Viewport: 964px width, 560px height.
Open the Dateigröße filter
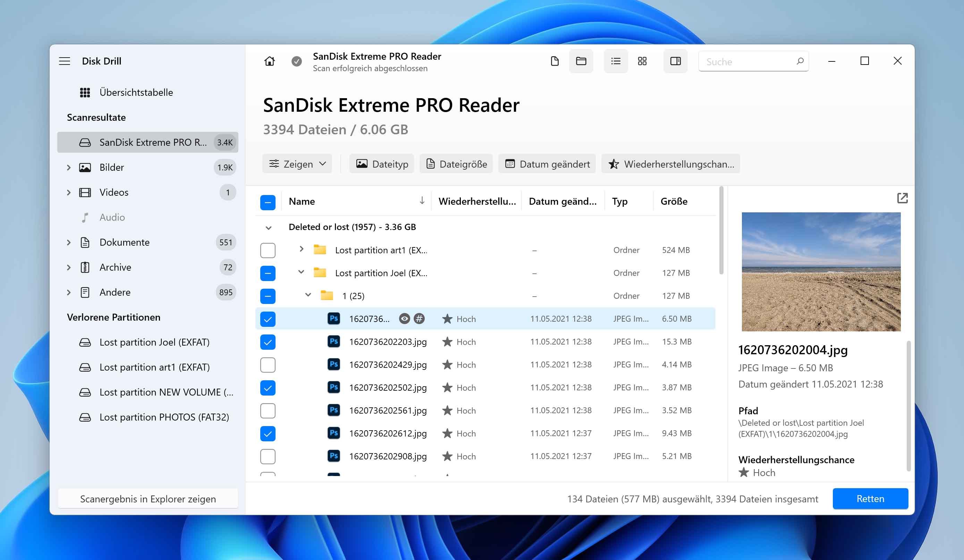coord(456,164)
